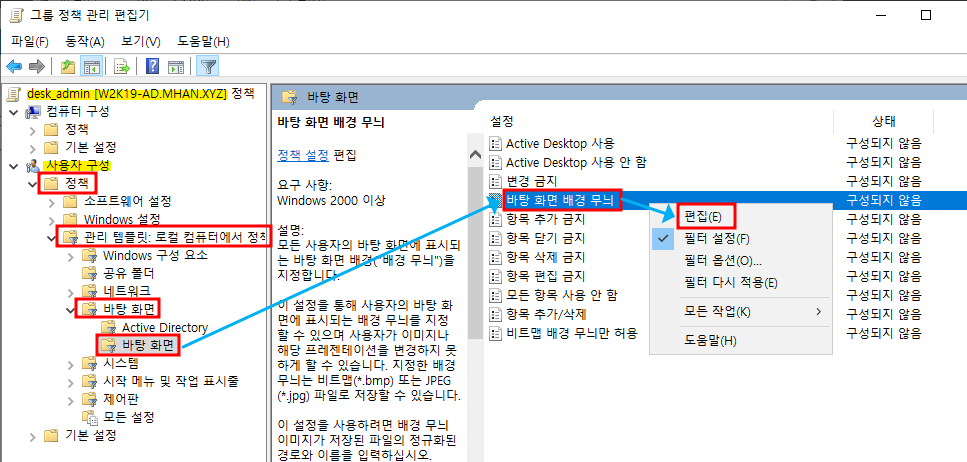Screen dimensions: 967x462
Task: Click the gray Forward arrow toolbar icon
Action: click(x=37, y=66)
